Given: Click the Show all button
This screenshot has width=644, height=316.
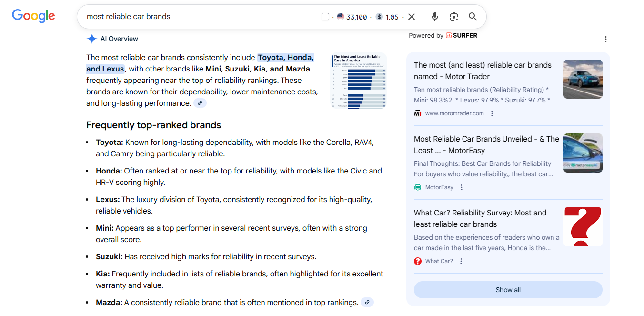Looking at the screenshot, I should click(508, 290).
